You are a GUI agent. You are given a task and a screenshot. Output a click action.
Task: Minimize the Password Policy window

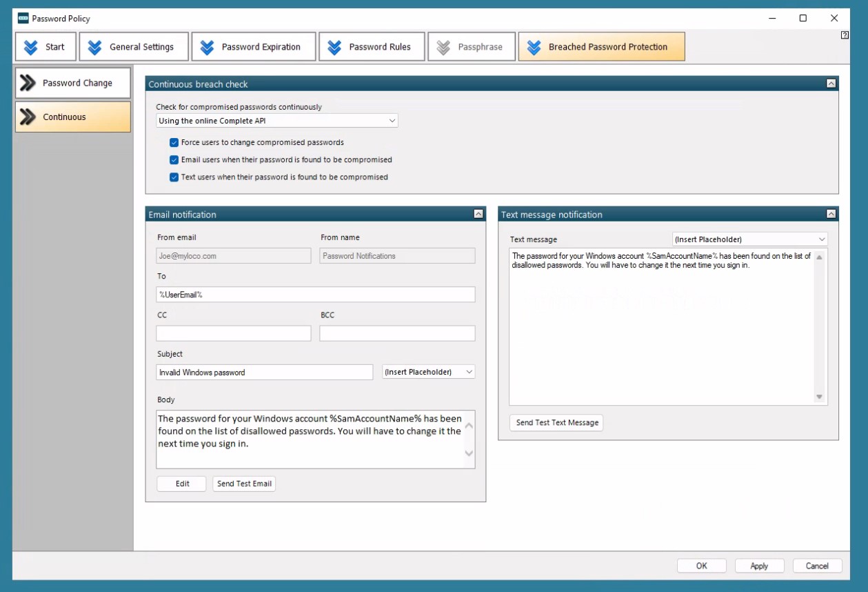[x=771, y=18]
